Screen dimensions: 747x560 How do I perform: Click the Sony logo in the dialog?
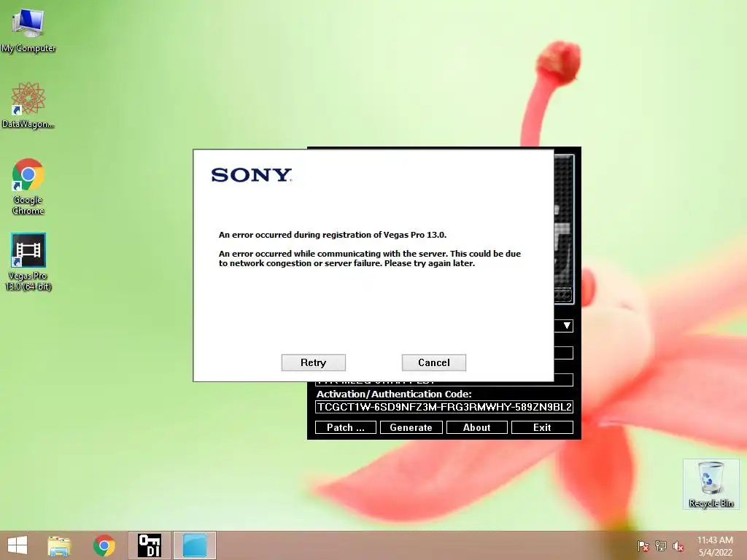[252, 175]
